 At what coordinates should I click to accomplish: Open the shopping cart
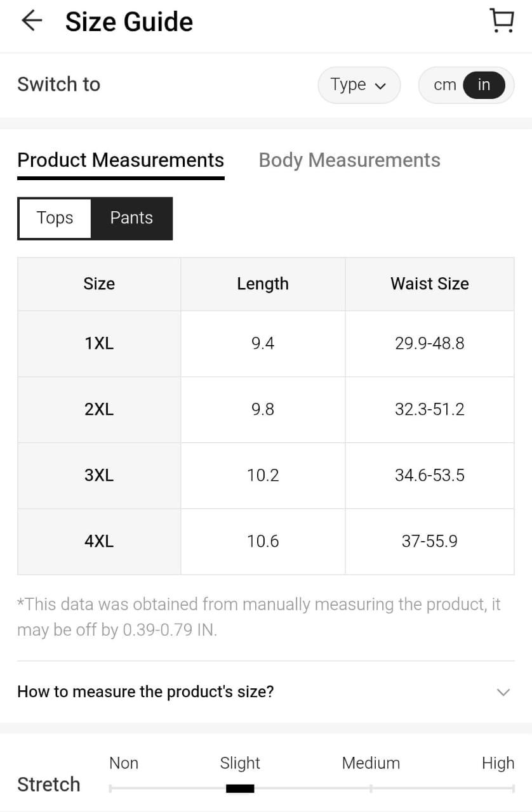point(502,21)
